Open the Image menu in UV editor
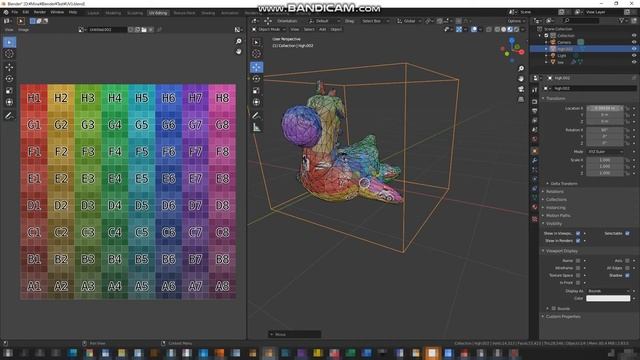This screenshot has height=360, width=640. pos(23,30)
